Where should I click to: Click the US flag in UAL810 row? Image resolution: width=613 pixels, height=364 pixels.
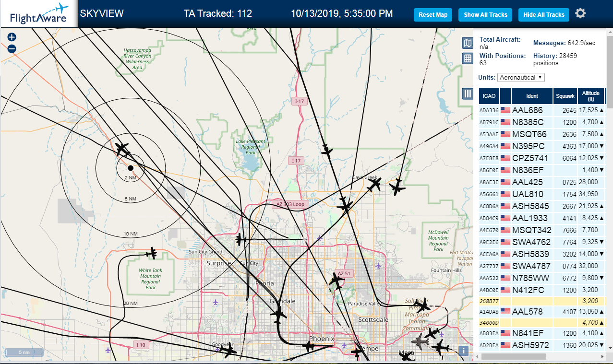click(505, 194)
